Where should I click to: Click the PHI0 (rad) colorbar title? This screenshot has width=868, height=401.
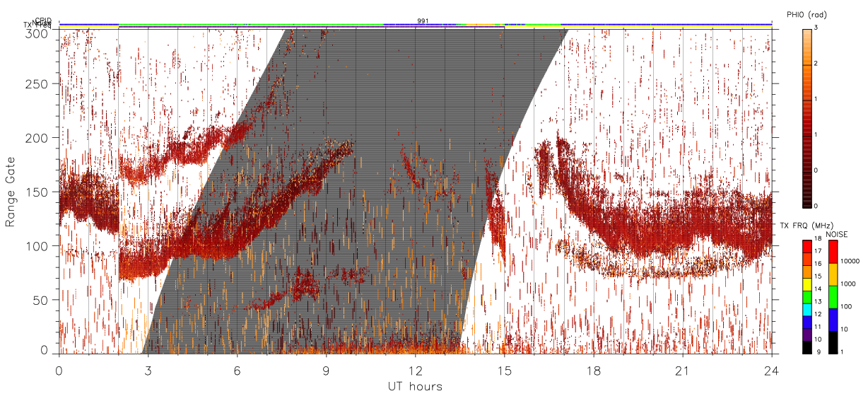click(x=807, y=15)
